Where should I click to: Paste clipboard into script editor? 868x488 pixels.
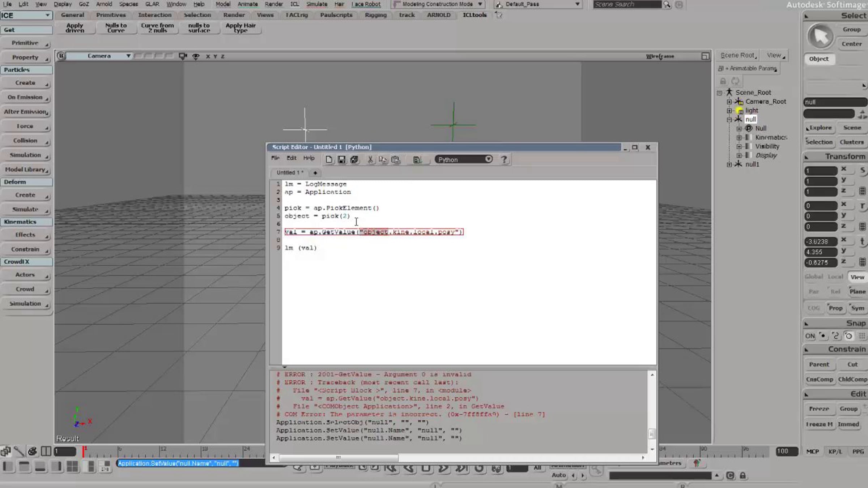click(396, 159)
